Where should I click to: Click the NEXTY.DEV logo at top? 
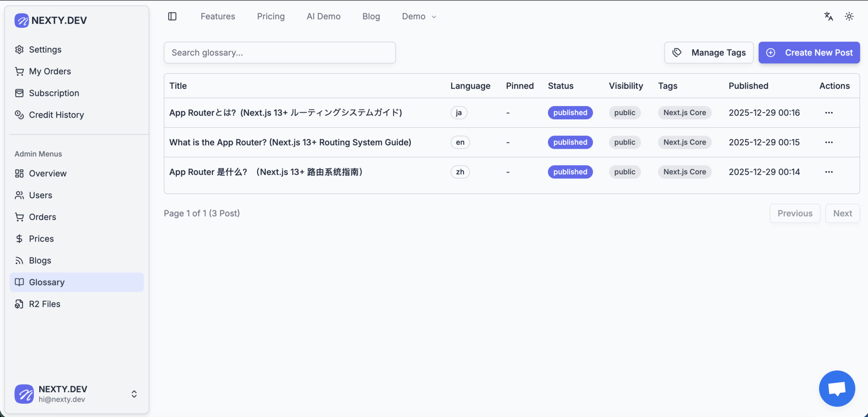51,20
